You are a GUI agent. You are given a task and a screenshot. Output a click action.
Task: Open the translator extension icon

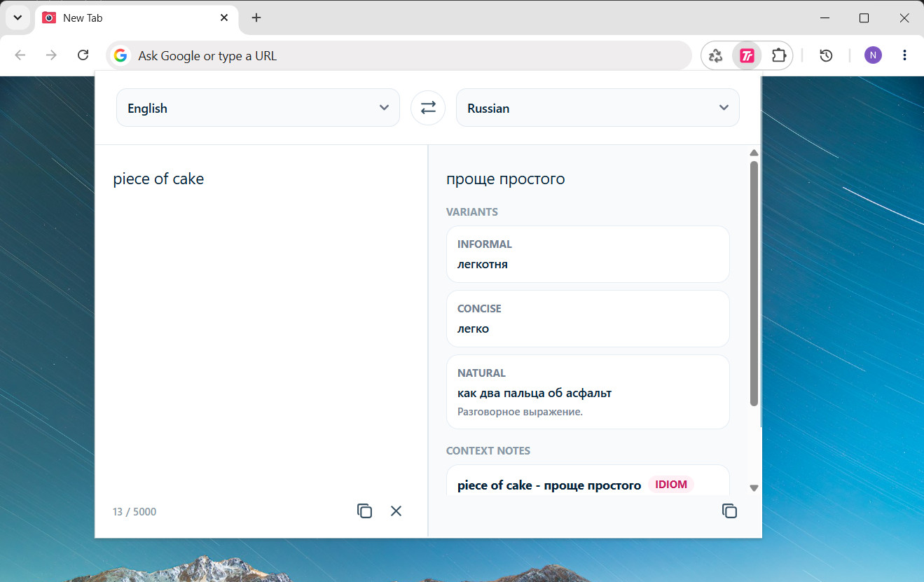click(x=747, y=55)
